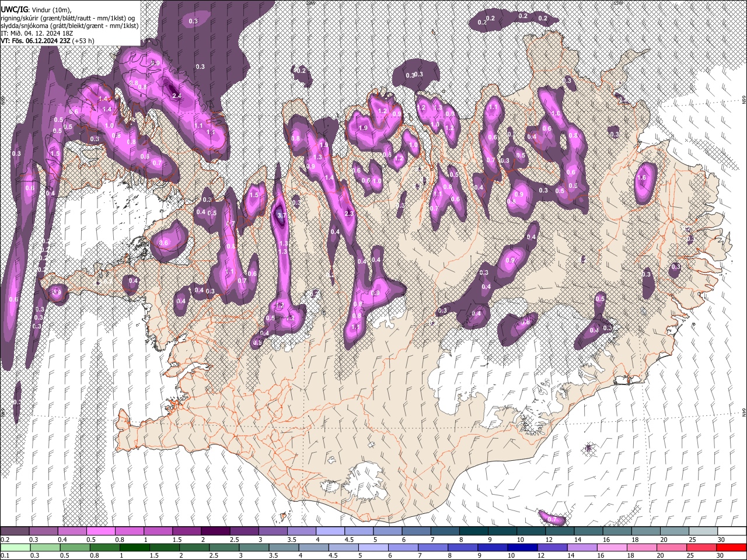Pick the lightest green rain swatch for 0.1–0.3
This screenshot has width=747, height=560.
[15, 547]
